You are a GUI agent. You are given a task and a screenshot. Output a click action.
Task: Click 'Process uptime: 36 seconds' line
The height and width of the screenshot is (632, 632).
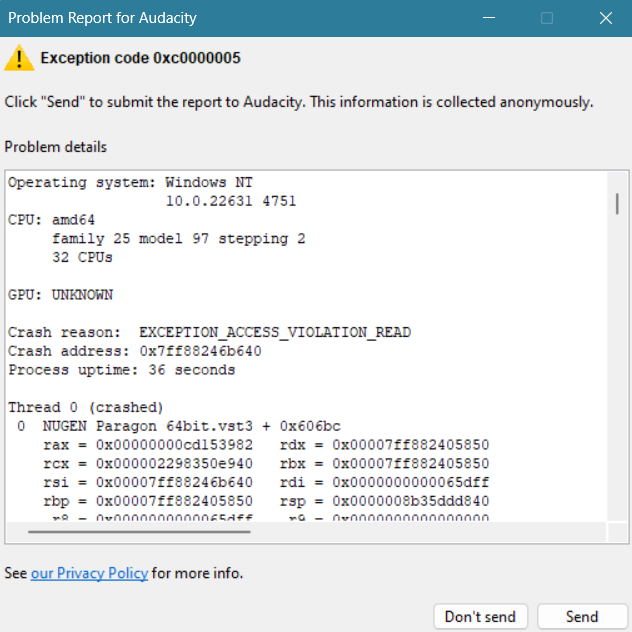(x=122, y=370)
